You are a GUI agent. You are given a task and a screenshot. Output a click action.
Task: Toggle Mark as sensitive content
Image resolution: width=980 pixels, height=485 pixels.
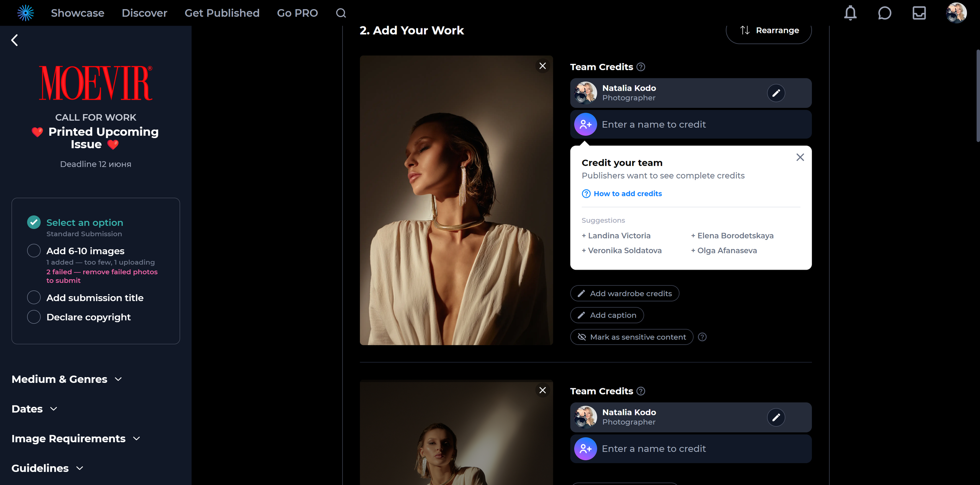tap(632, 337)
